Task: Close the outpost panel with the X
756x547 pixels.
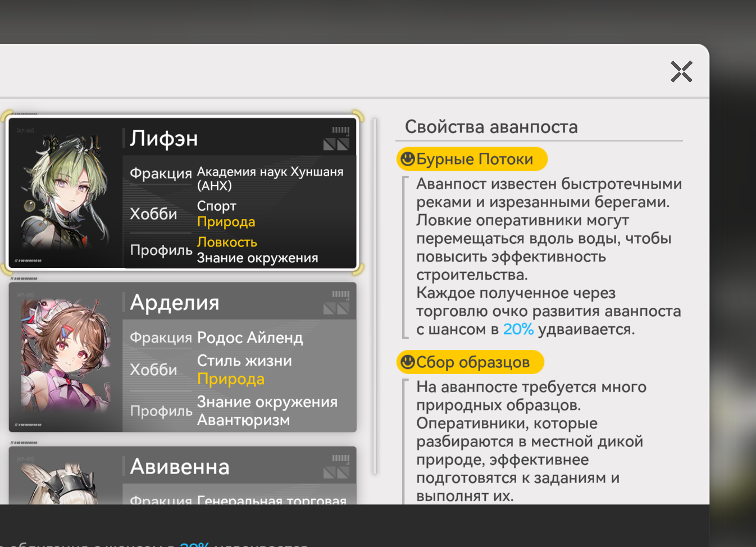Action: 681,71
